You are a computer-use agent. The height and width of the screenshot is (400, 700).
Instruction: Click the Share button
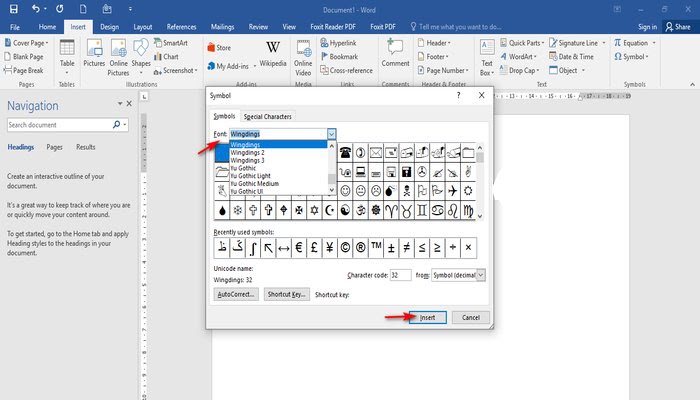pyautogui.click(x=678, y=27)
